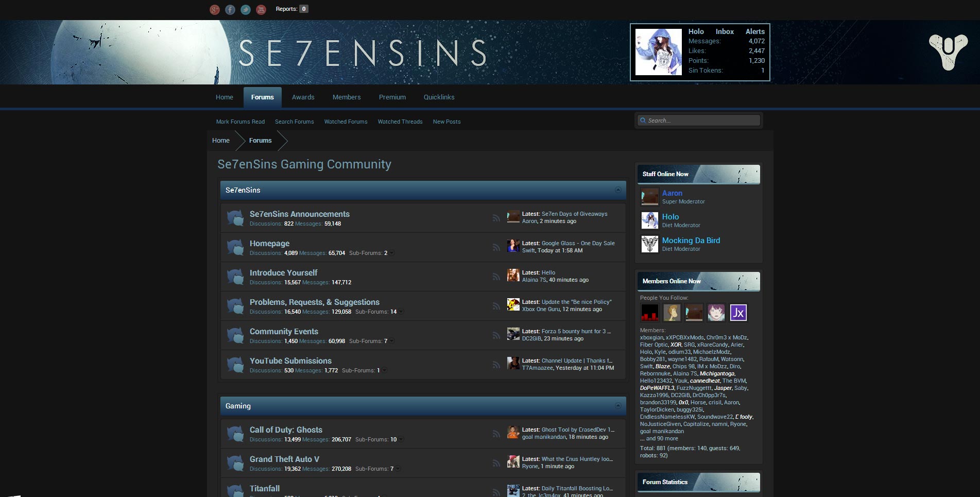Open RSS feed for Introduce Yourself
Viewport: 980px width, 497px height.
pyautogui.click(x=496, y=277)
